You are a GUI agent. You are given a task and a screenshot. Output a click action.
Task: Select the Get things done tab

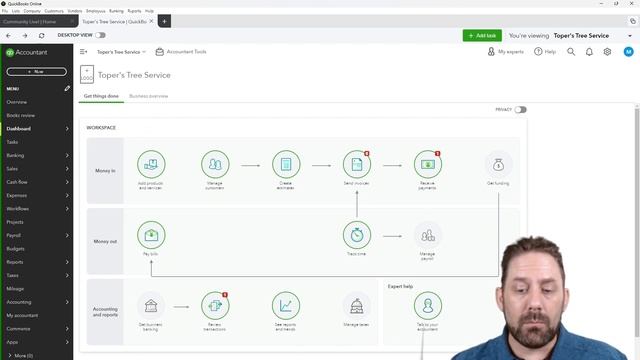point(101,96)
